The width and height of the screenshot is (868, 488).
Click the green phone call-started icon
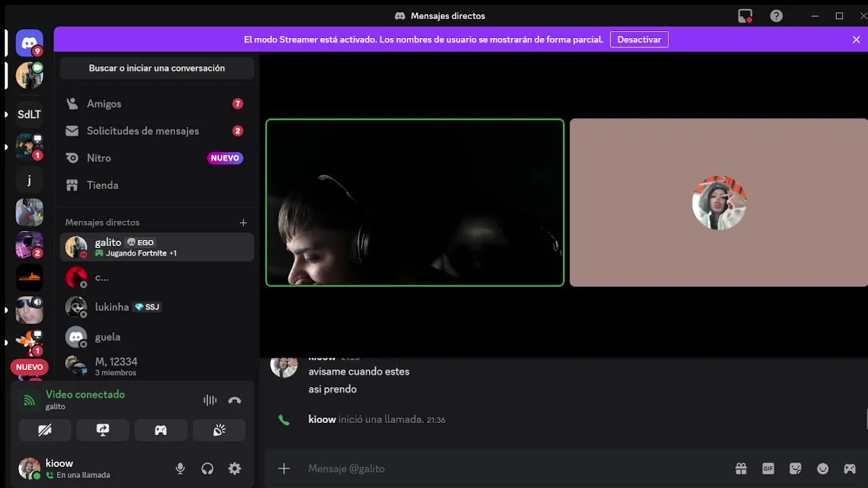[x=284, y=420]
